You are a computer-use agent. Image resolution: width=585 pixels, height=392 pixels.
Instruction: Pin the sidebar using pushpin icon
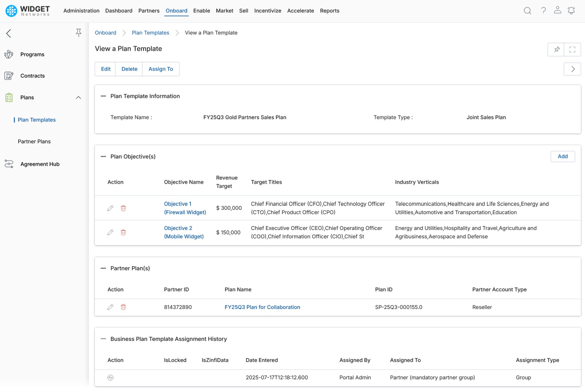click(x=78, y=33)
